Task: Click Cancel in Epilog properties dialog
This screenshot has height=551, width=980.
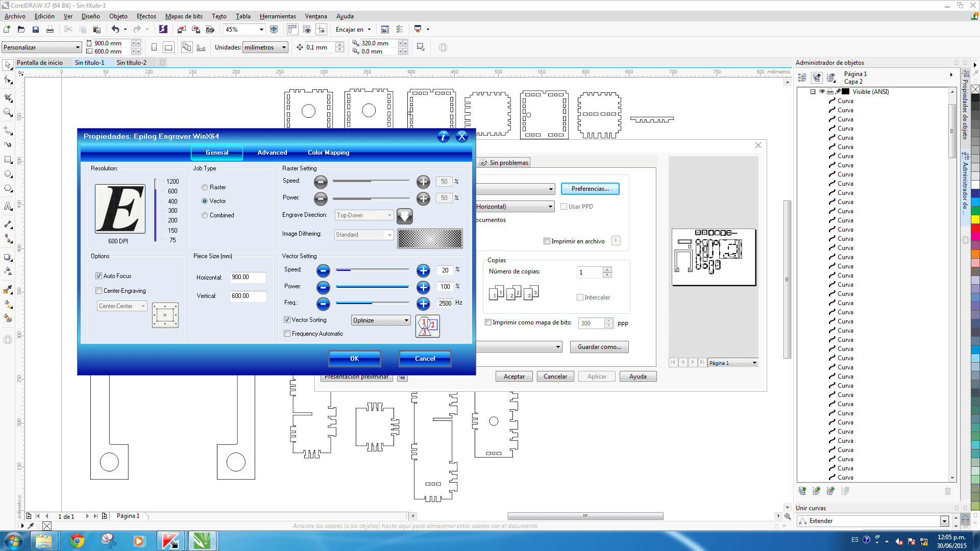Action: (425, 359)
